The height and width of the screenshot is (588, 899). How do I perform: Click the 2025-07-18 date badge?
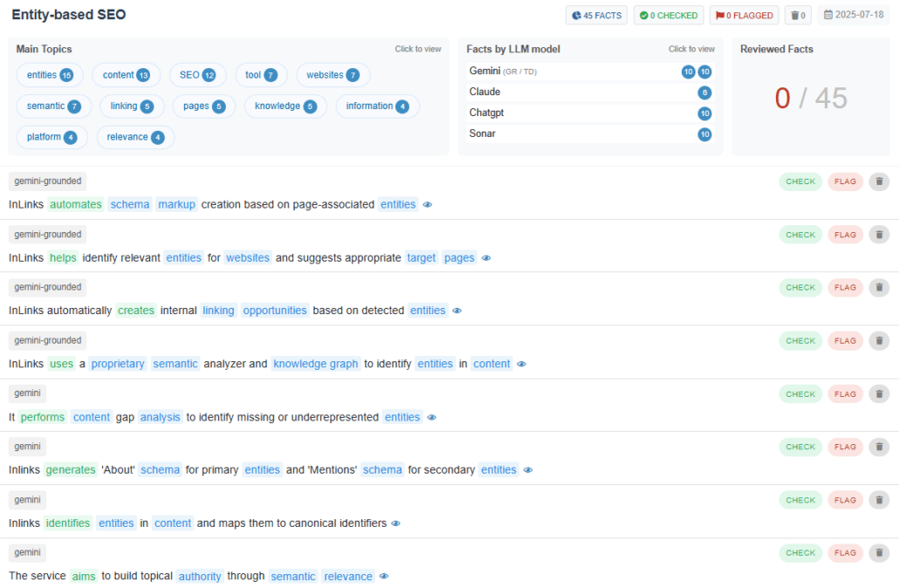(x=854, y=15)
